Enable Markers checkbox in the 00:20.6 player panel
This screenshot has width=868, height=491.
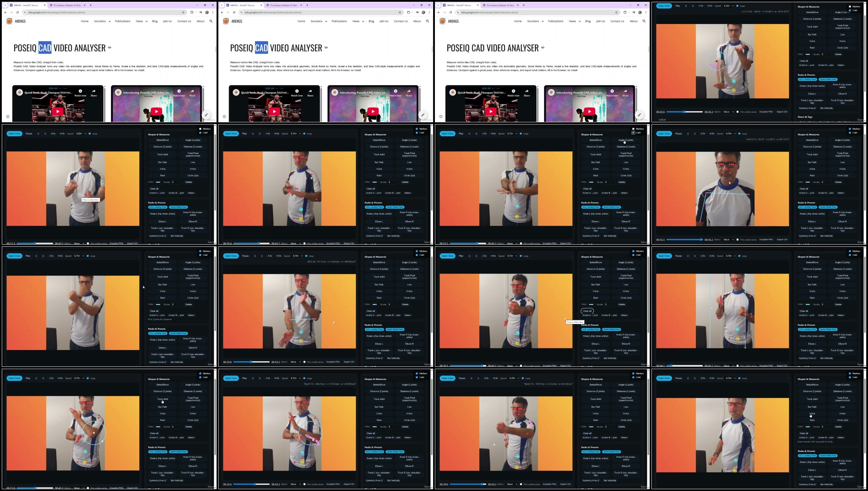point(850,6)
